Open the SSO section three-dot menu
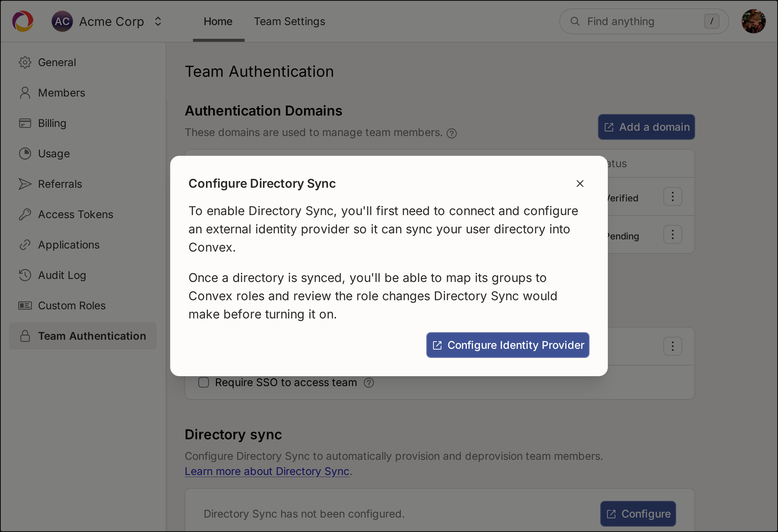This screenshot has height=532, width=778. coord(673,346)
